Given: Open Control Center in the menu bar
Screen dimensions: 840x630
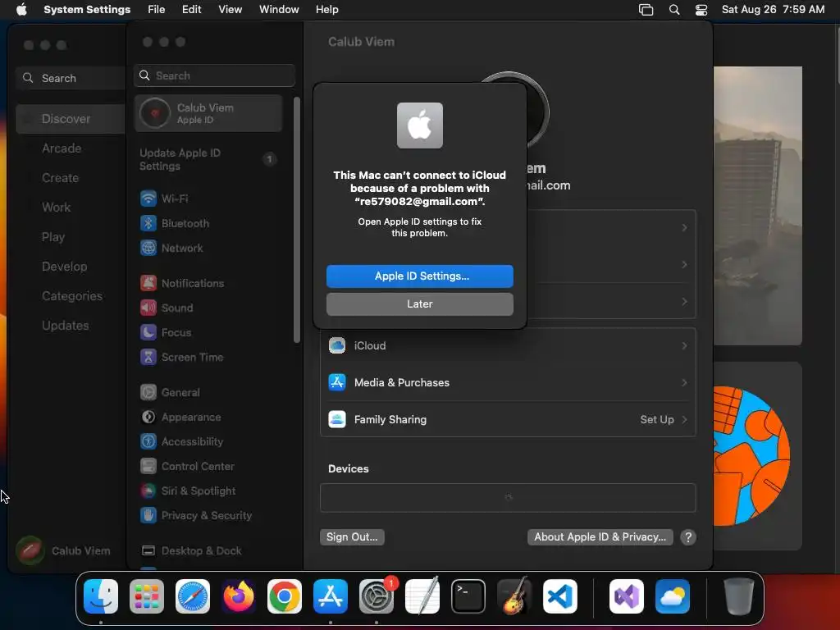Looking at the screenshot, I should click(701, 9).
